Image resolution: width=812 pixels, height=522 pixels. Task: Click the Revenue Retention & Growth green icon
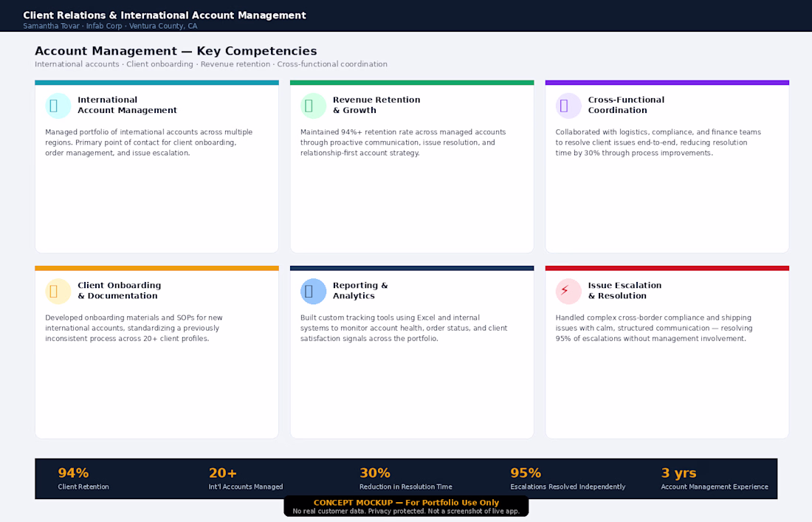point(313,106)
